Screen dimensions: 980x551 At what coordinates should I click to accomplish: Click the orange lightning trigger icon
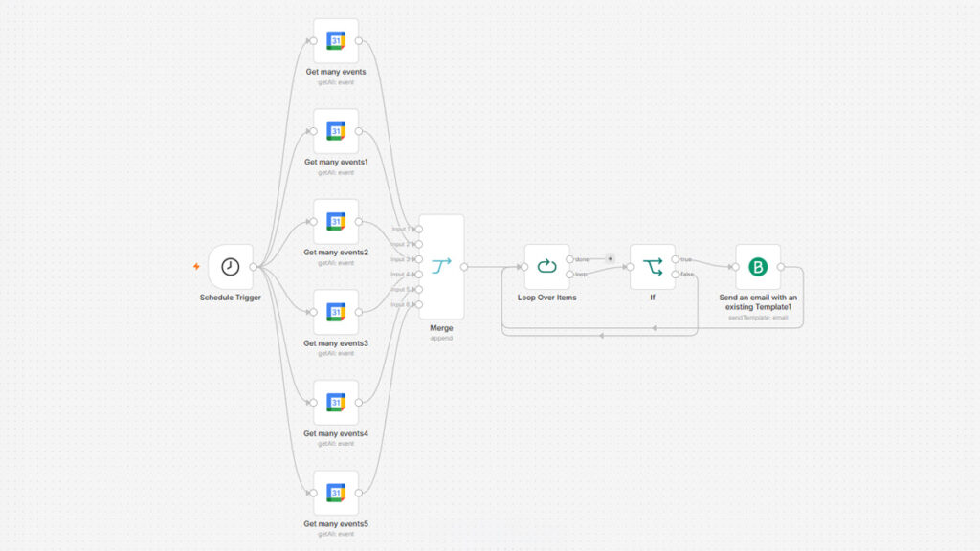point(196,267)
